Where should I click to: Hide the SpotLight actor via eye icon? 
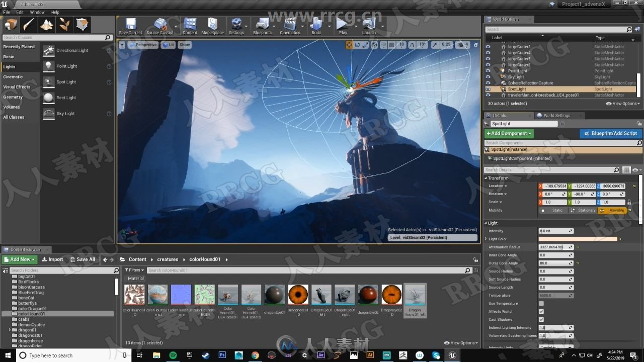click(x=488, y=89)
